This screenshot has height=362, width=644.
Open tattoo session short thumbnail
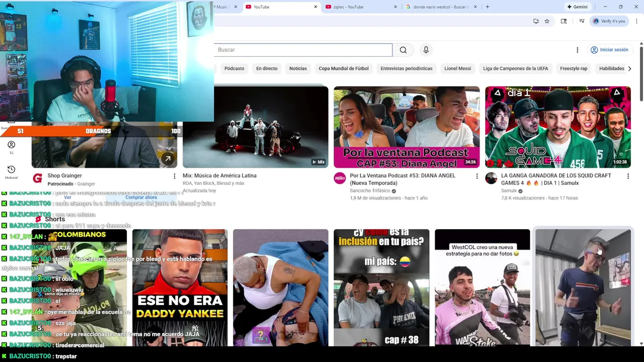[280, 288]
